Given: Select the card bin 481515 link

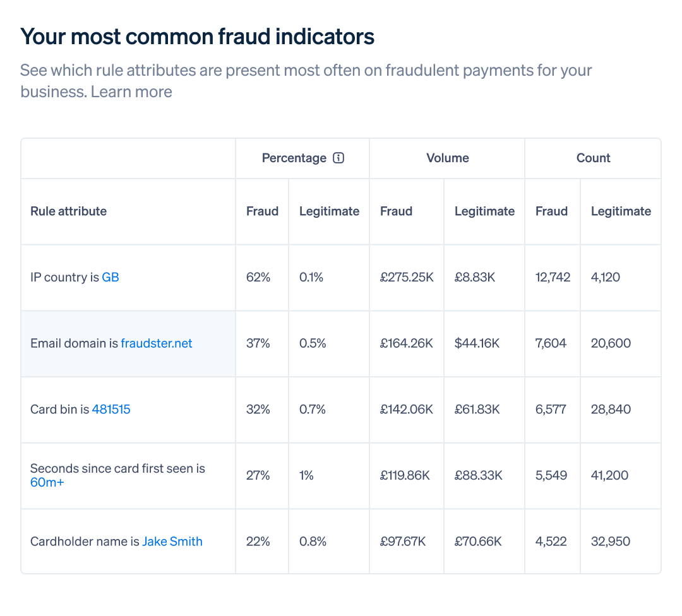Looking at the screenshot, I should 111,410.
